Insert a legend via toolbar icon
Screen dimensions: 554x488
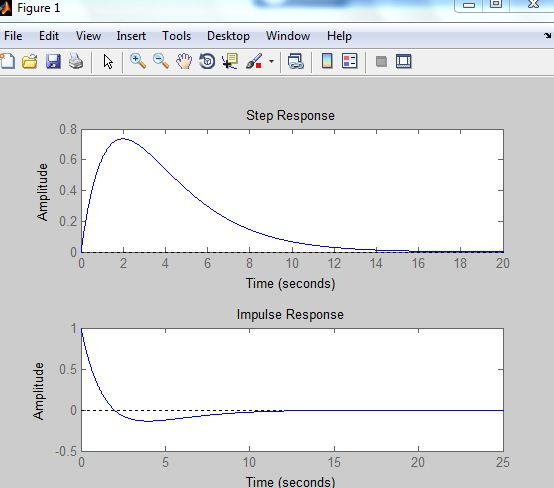pyautogui.click(x=350, y=61)
